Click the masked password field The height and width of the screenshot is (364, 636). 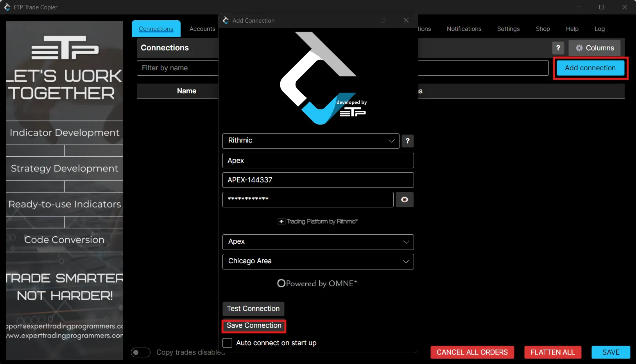point(308,200)
